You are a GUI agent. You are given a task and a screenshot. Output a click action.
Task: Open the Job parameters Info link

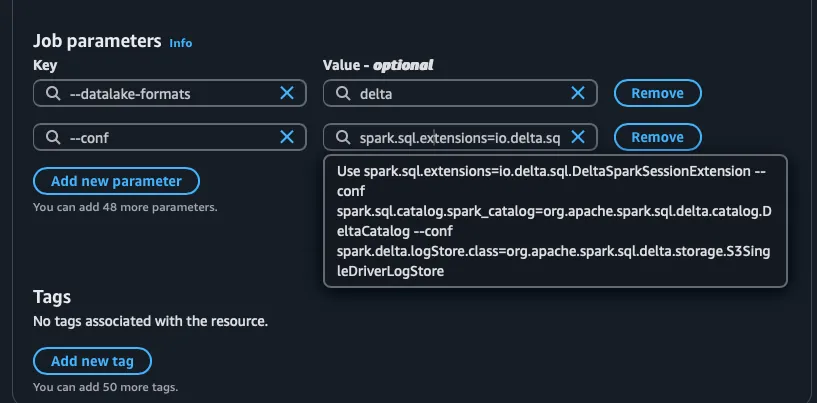(181, 43)
